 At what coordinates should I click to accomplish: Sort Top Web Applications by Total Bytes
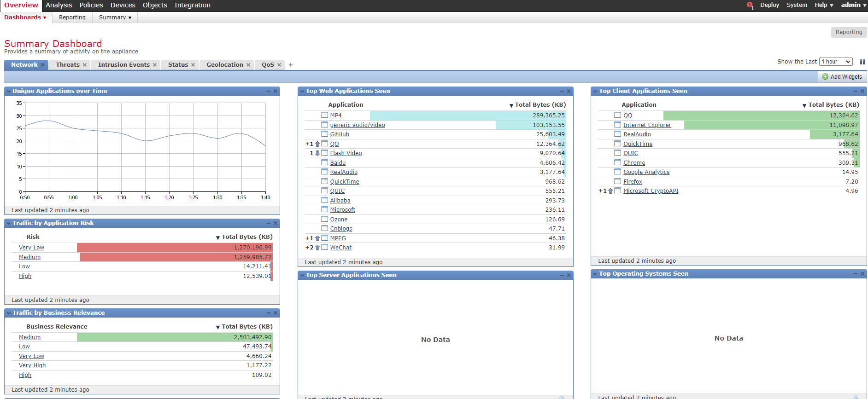click(538, 105)
